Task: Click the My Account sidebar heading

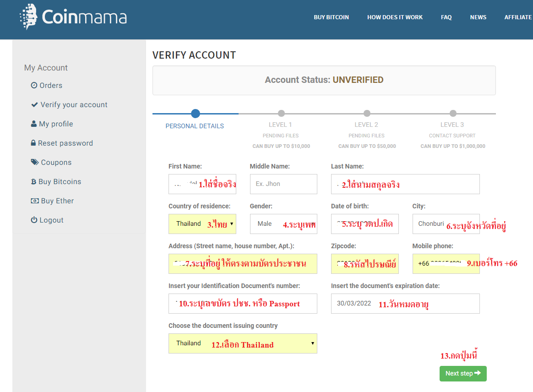Action: (46, 68)
